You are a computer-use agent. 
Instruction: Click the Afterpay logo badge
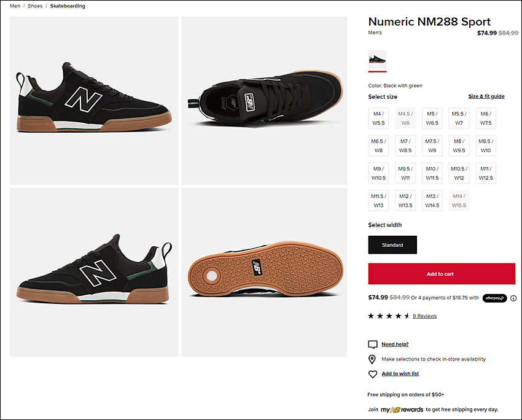494,298
